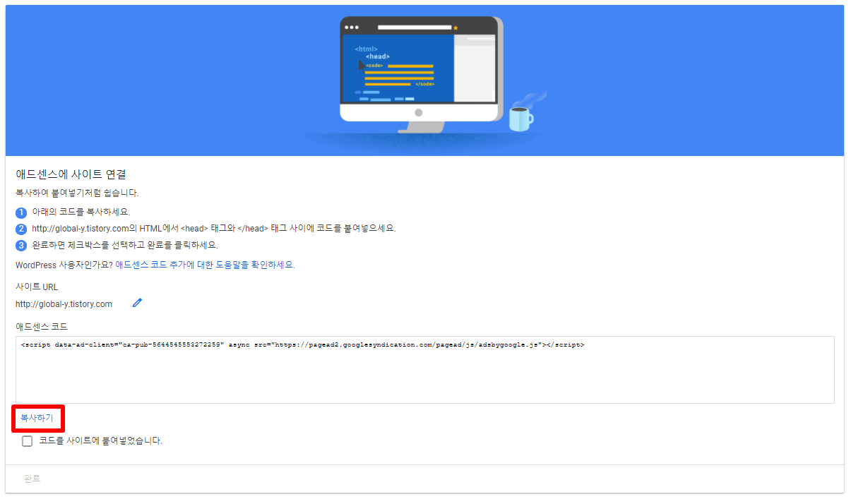Click inside the AdSense code text box

click(x=424, y=370)
